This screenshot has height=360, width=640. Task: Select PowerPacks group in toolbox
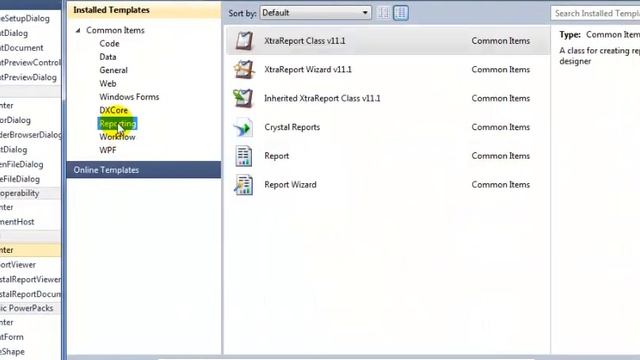[30, 308]
